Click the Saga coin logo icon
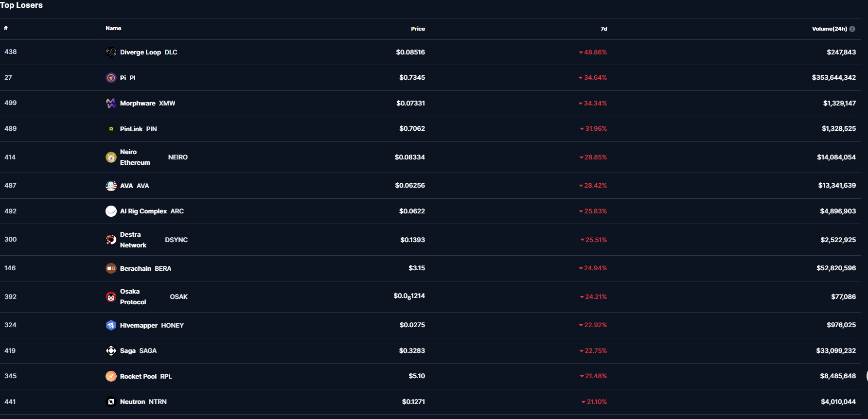868x419 pixels. coord(111,350)
